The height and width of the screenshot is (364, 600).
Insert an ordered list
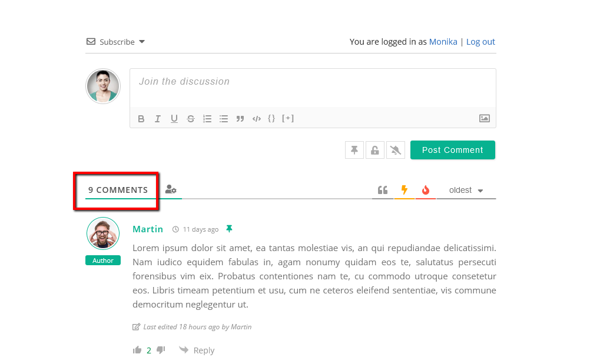[x=207, y=119]
